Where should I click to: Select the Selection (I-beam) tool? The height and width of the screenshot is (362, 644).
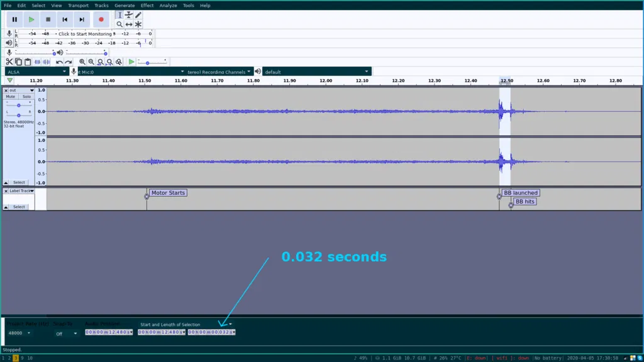[x=119, y=15]
